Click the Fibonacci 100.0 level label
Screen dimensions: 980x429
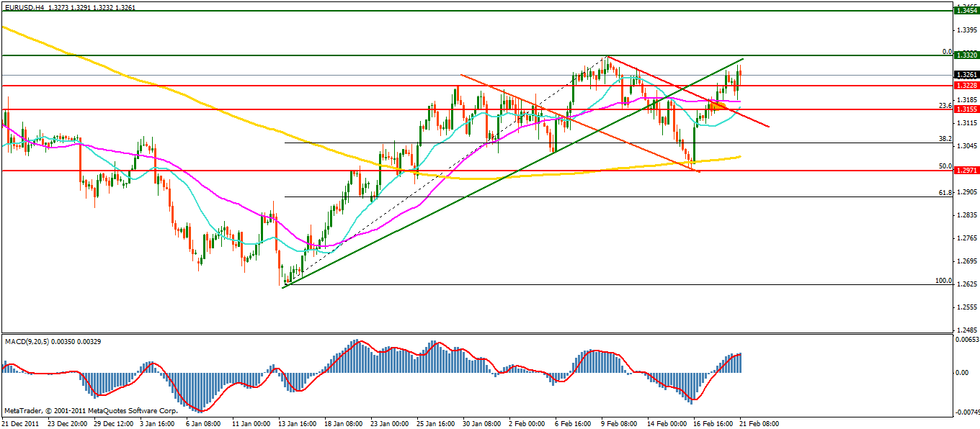943,281
